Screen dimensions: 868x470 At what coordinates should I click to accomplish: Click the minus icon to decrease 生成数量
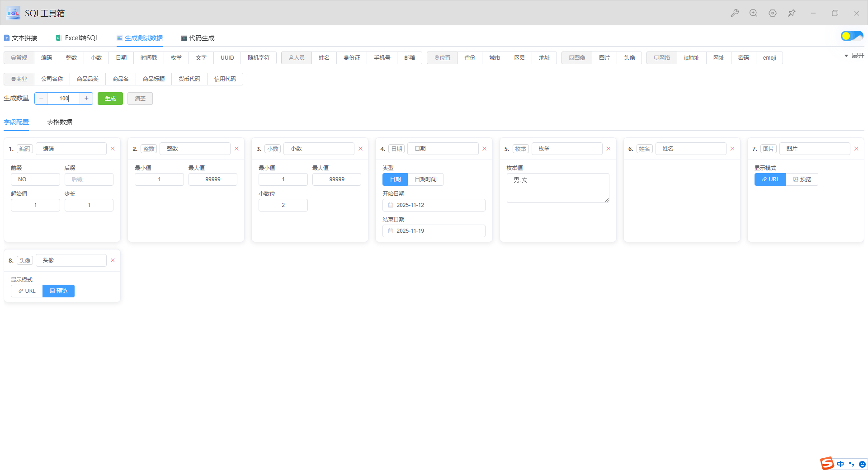pyautogui.click(x=42, y=99)
